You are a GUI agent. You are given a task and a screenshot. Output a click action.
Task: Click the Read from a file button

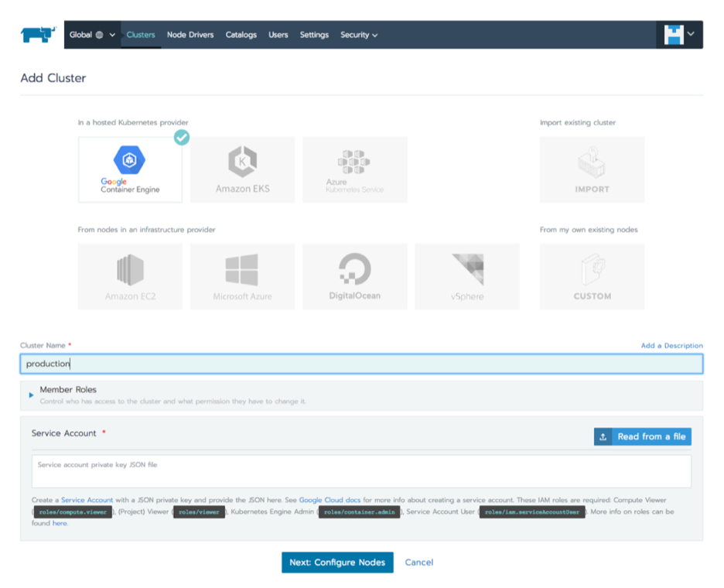(x=642, y=436)
